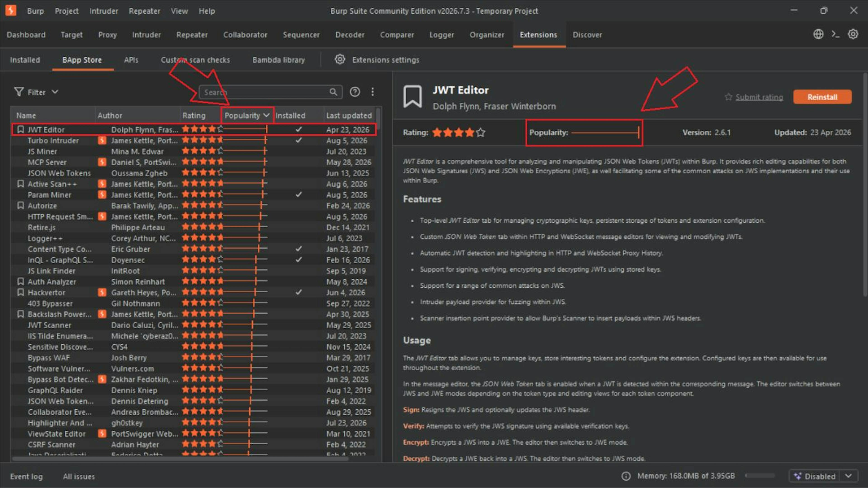This screenshot has width=868, height=488.
Task: Click the PortSwigger badge on MCP Server row
Action: [102, 162]
